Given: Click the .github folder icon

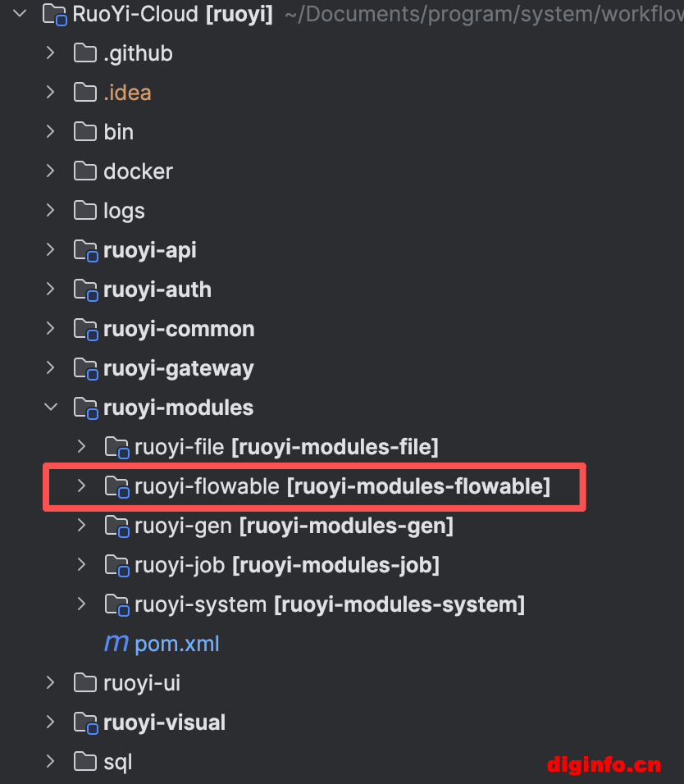Looking at the screenshot, I should click(x=85, y=53).
